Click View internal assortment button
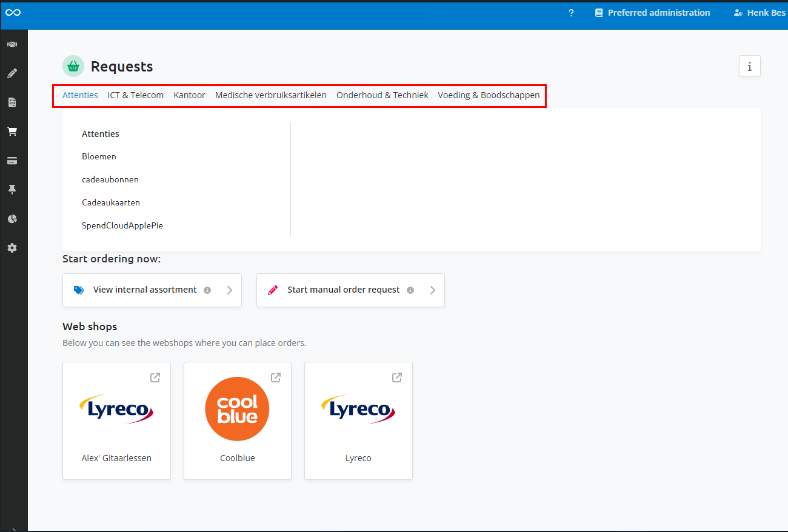 [x=152, y=290]
